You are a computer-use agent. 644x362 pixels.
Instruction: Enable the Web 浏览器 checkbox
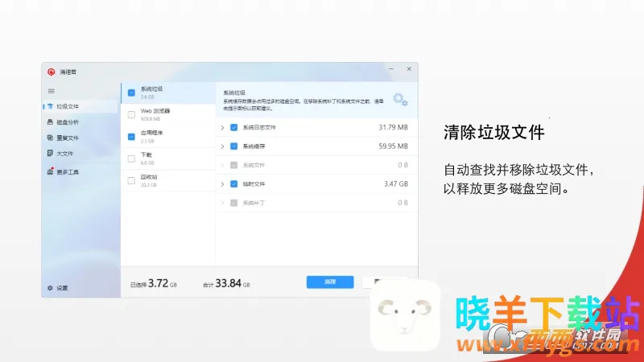[x=131, y=114]
